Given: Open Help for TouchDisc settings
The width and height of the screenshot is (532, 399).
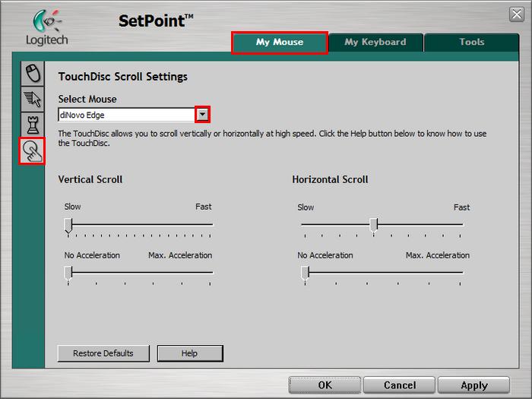Looking at the screenshot, I should [190, 353].
